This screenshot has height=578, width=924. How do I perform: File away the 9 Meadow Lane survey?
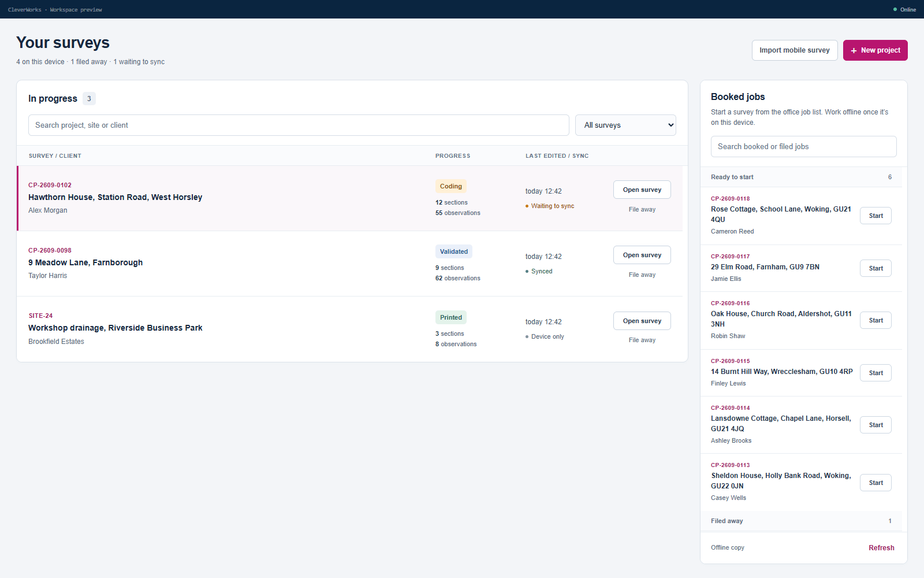[642, 275]
